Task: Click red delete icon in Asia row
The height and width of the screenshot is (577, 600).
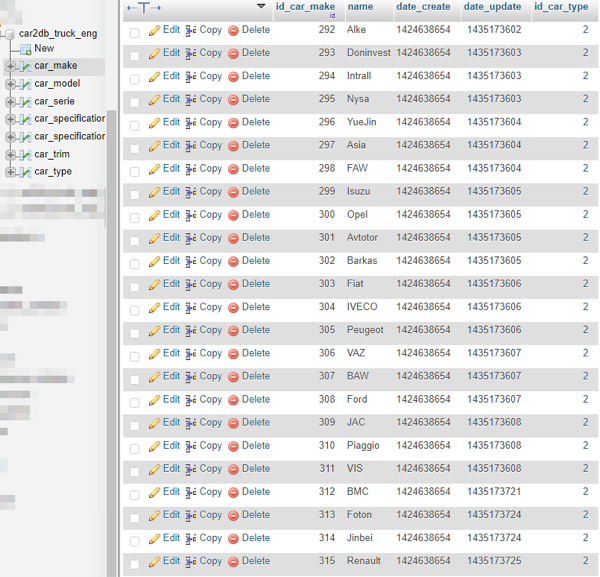Action: (233, 146)
